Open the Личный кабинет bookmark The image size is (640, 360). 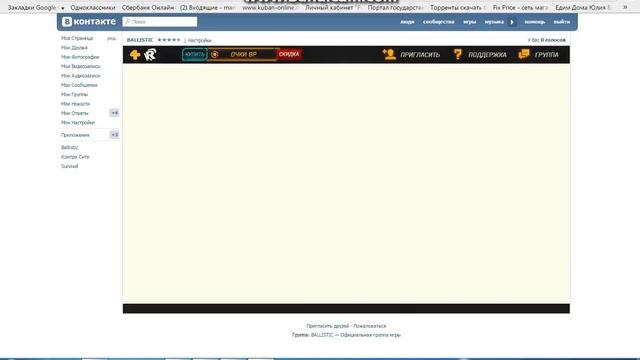333,8
